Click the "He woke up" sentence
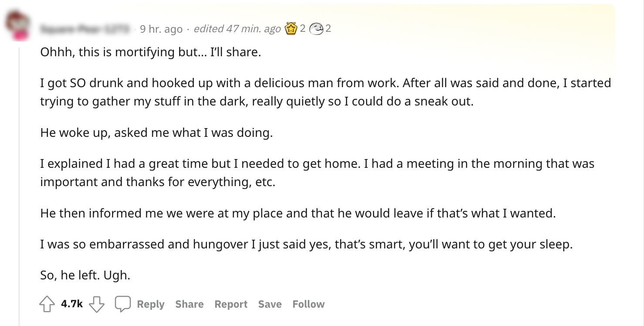Image resolution: width=644 pixels, height=326 pixels. tap(156, 132)
